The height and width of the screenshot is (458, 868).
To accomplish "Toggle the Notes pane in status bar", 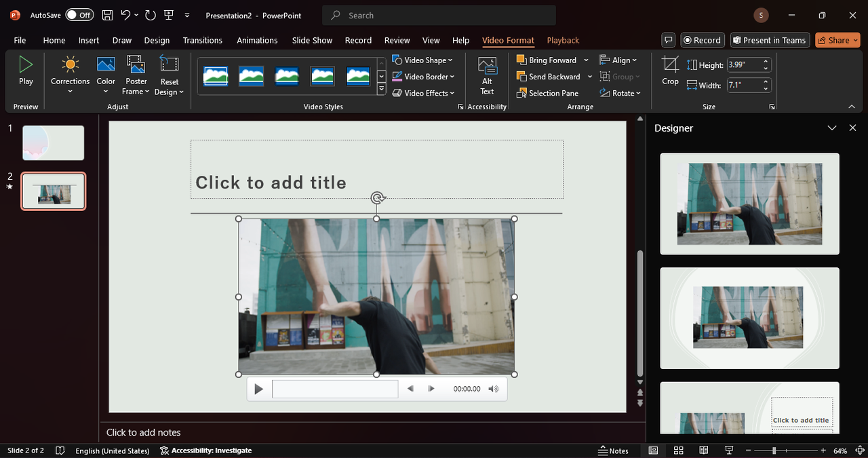I will (613, 451).
